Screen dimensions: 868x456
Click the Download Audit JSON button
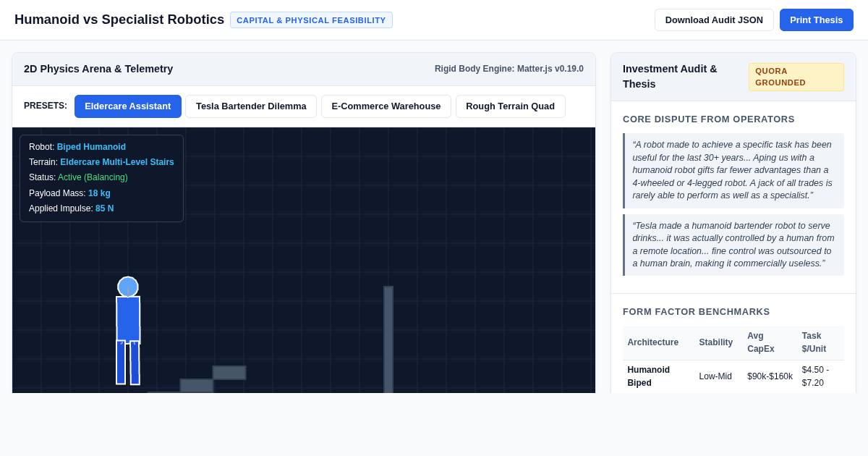(714, 20)
